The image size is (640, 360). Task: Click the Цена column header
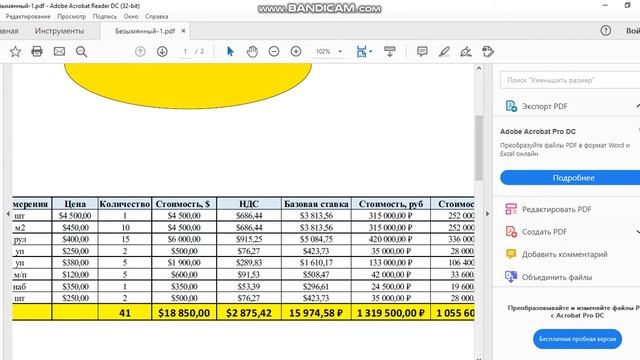75,204
